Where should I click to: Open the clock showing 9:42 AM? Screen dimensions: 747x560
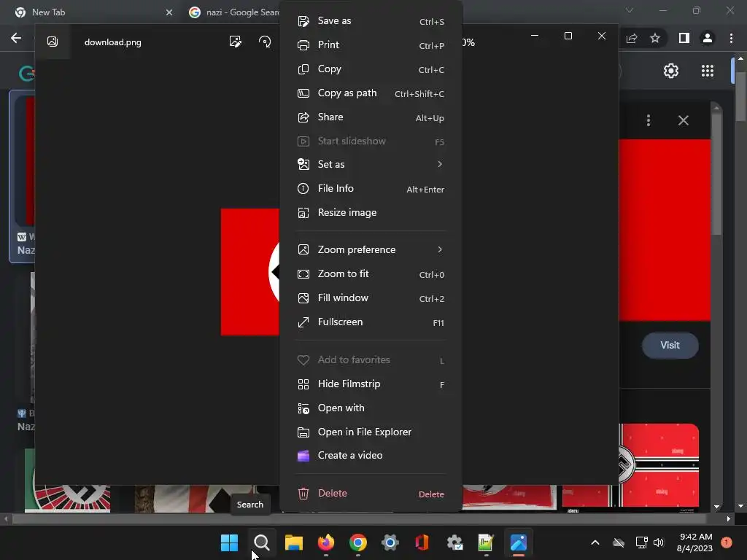click(694, 542)
